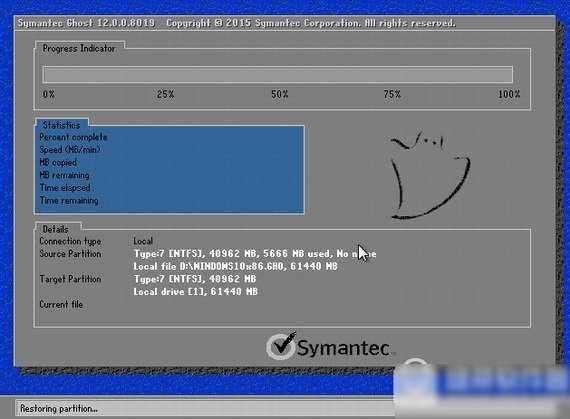This screenshot has width=570, height=419.
Task: Click the Symantec checkmark logo icon
Action: tap(281, 346)
